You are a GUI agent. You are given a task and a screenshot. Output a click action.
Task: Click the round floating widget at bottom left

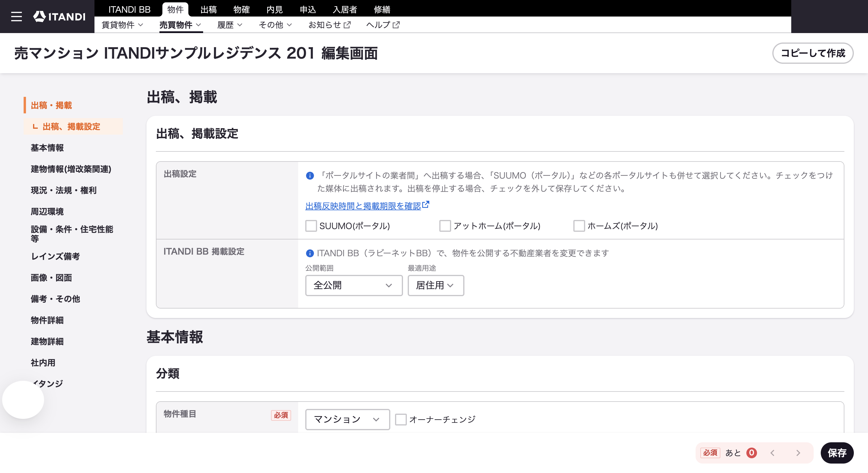pos(23,400)
